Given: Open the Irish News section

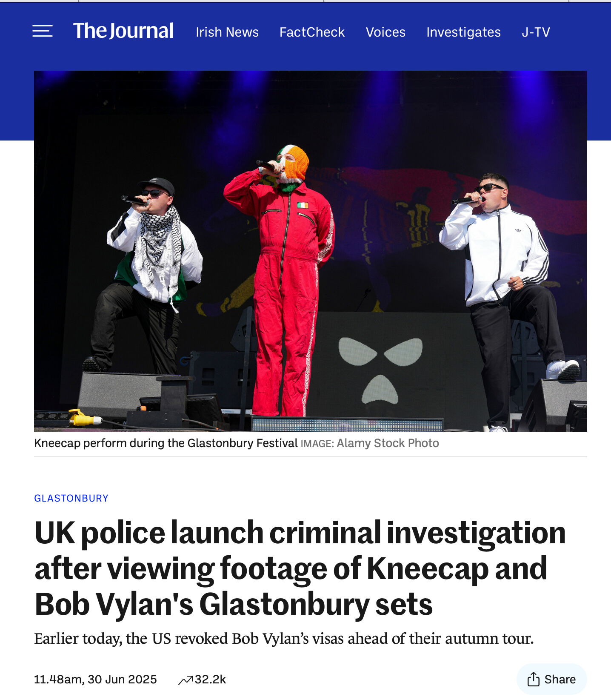Looking at the screenshot, I should [227, 32].
